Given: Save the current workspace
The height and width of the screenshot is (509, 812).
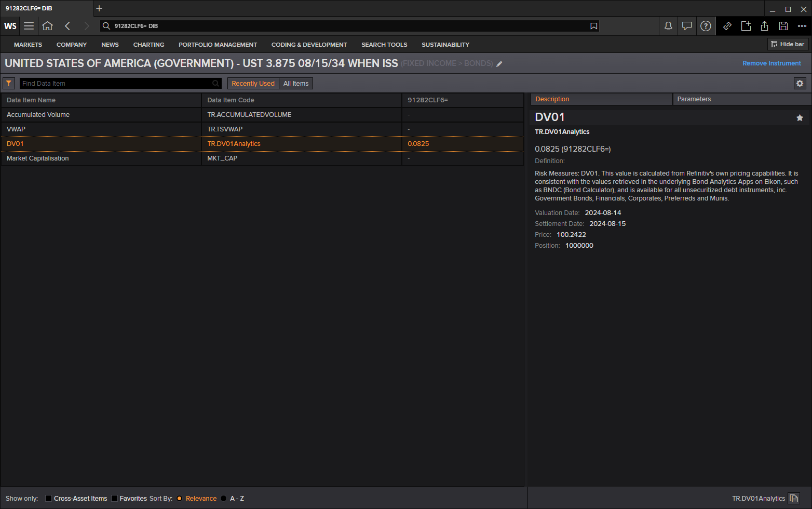Looking at the screenshot, I should pos(783,26).
